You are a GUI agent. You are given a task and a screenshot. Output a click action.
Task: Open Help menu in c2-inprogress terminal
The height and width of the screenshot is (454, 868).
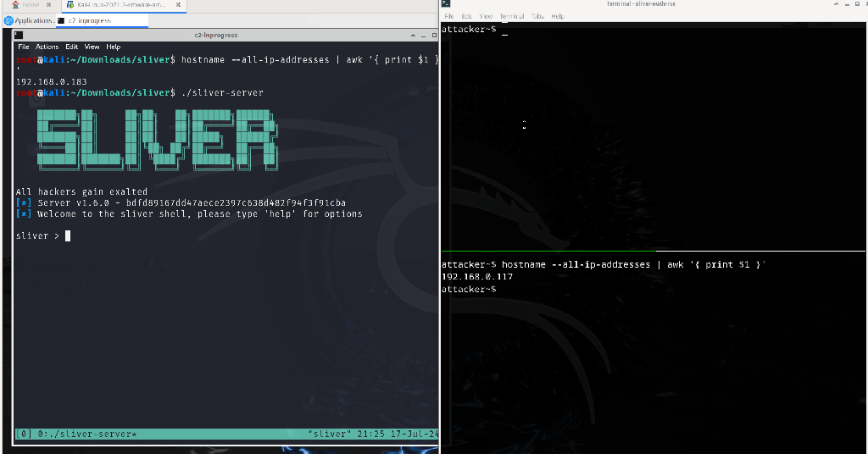tap(113, 47)
